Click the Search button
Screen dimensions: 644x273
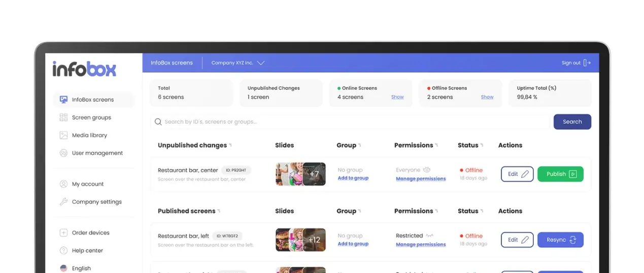(x=572, y=122)
